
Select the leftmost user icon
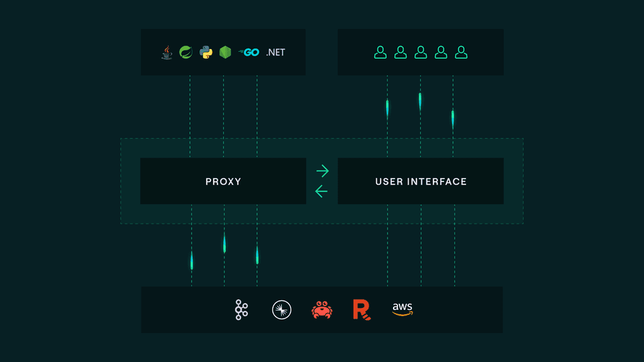[x=382, y=52]
